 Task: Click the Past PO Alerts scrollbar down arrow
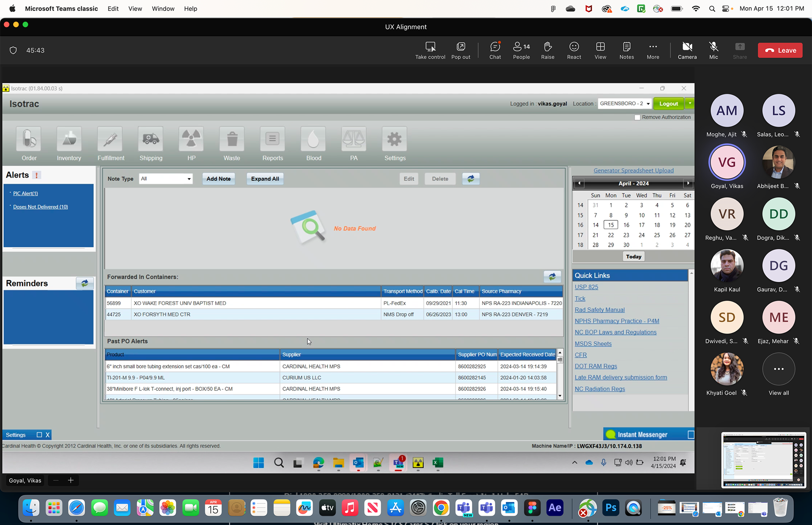tap(560, 396)
